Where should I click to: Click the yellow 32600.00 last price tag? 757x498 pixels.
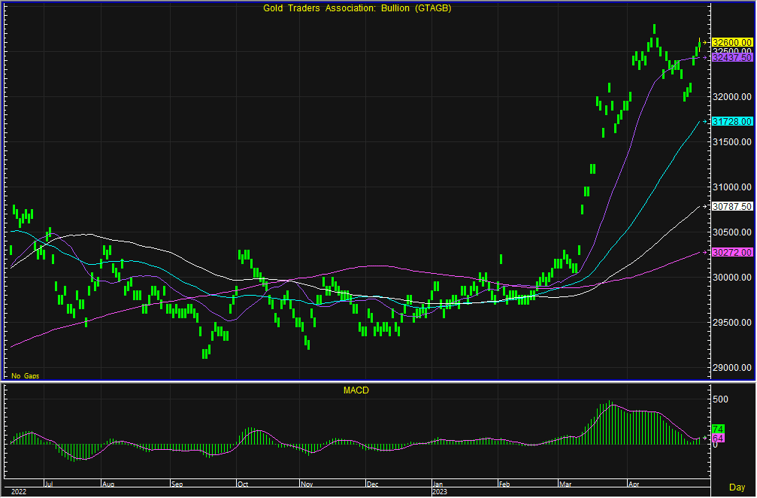(x=732, y=42)
